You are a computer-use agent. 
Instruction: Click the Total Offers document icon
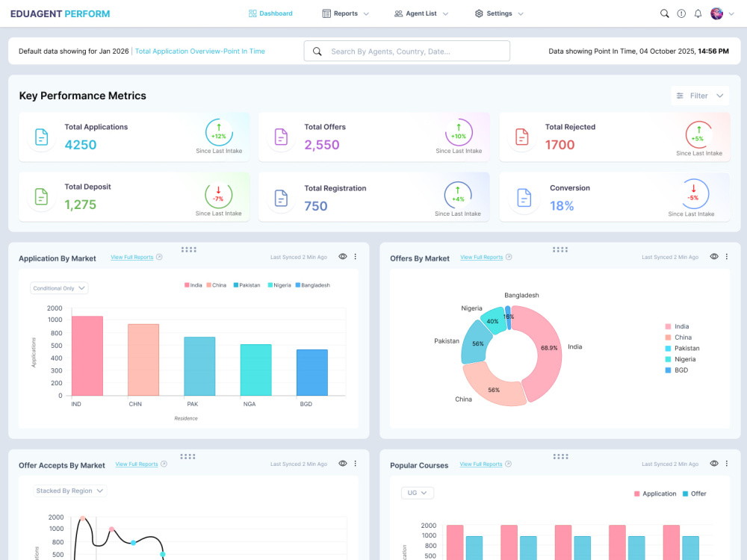[x=281, y=137]
